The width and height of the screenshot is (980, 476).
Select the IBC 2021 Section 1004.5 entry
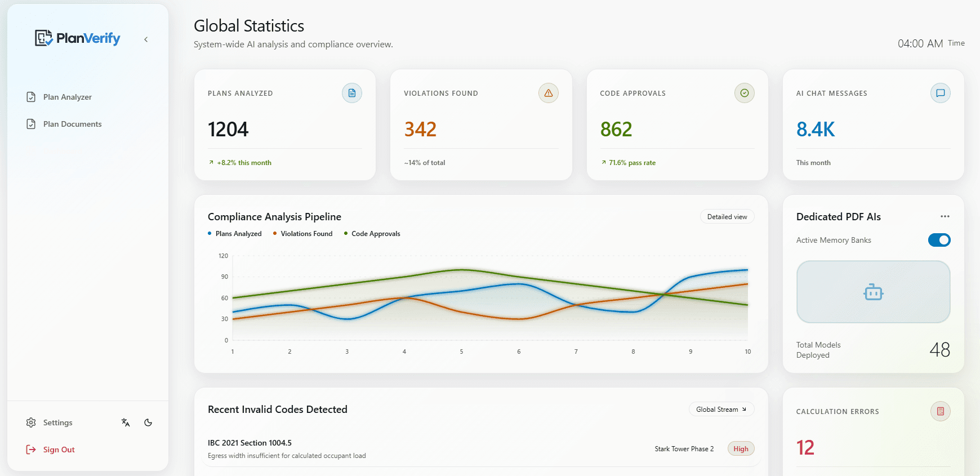481,449
